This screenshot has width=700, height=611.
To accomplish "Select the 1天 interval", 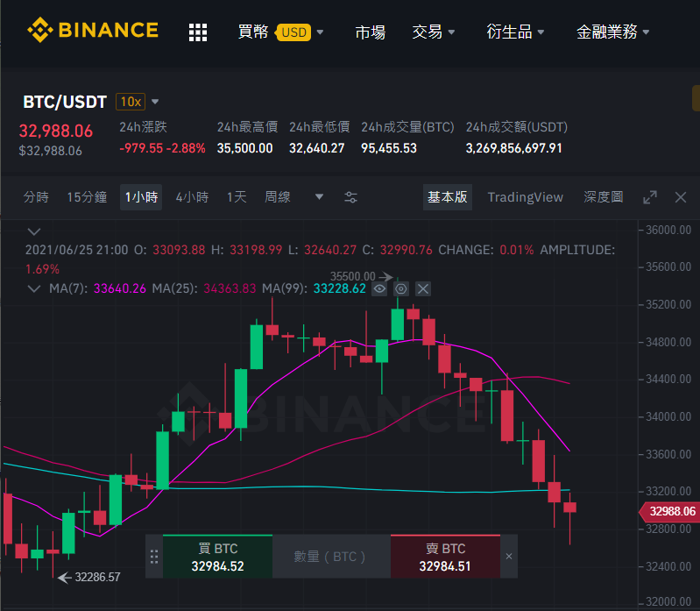I will tap(237, 197).
